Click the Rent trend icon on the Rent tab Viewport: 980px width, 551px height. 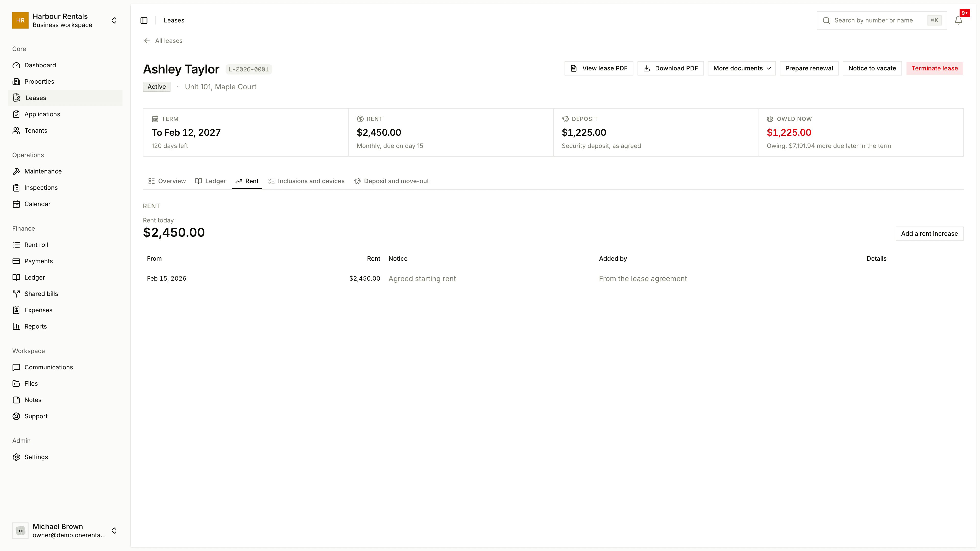(239, 181)
